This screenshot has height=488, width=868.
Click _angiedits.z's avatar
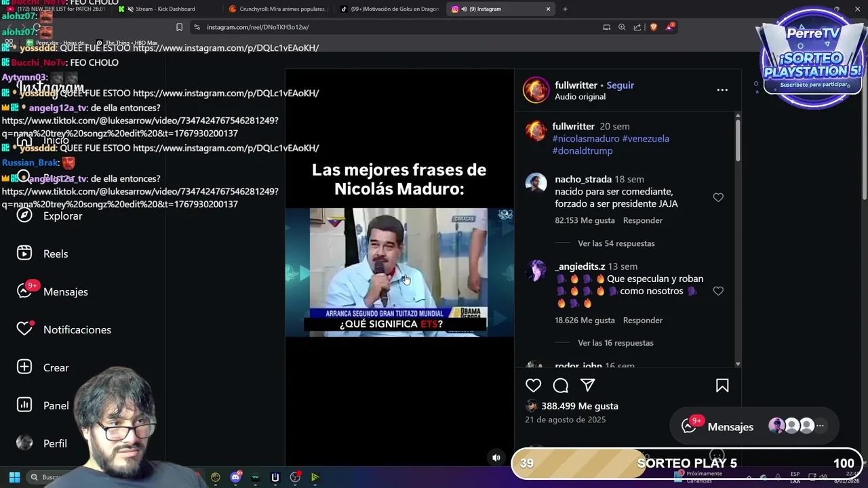tap(536, 270)
